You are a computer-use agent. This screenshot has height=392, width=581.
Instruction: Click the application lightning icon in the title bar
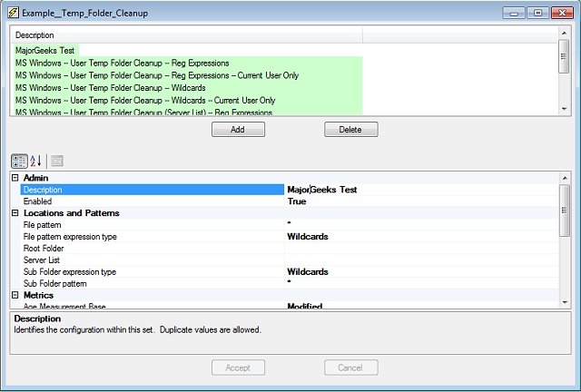13,13
